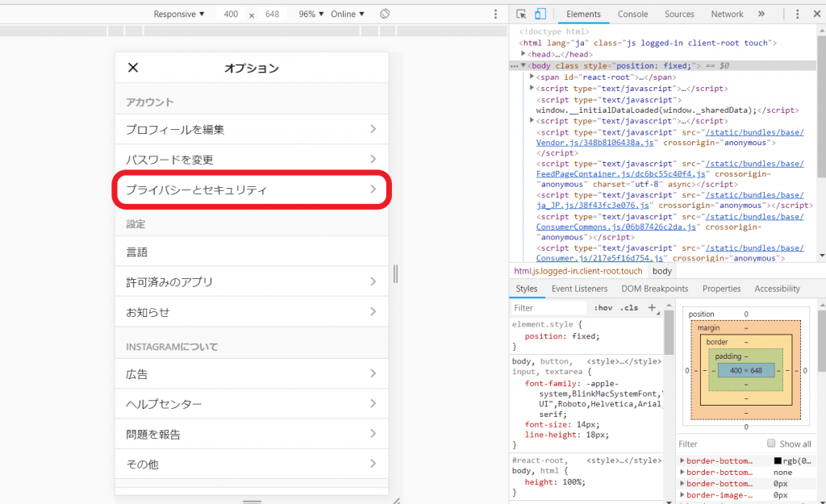Open the Responsive device dropdown
The height and width of the screenshot is (504, 826).
click(x=179, y=15)
